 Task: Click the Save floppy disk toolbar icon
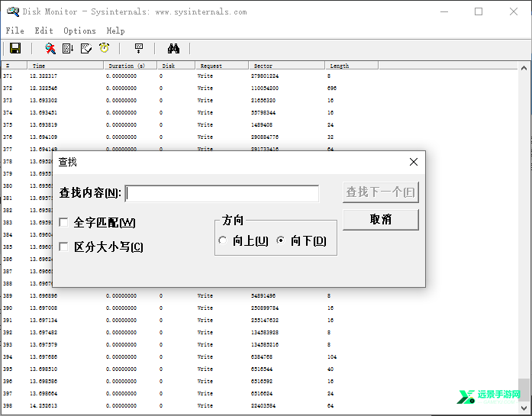point(15,49)
